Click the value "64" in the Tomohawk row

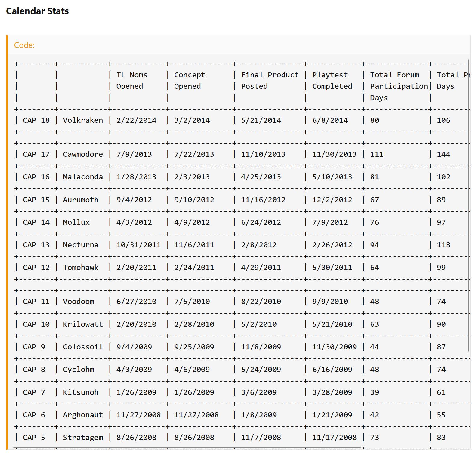[x=374, y=268]
